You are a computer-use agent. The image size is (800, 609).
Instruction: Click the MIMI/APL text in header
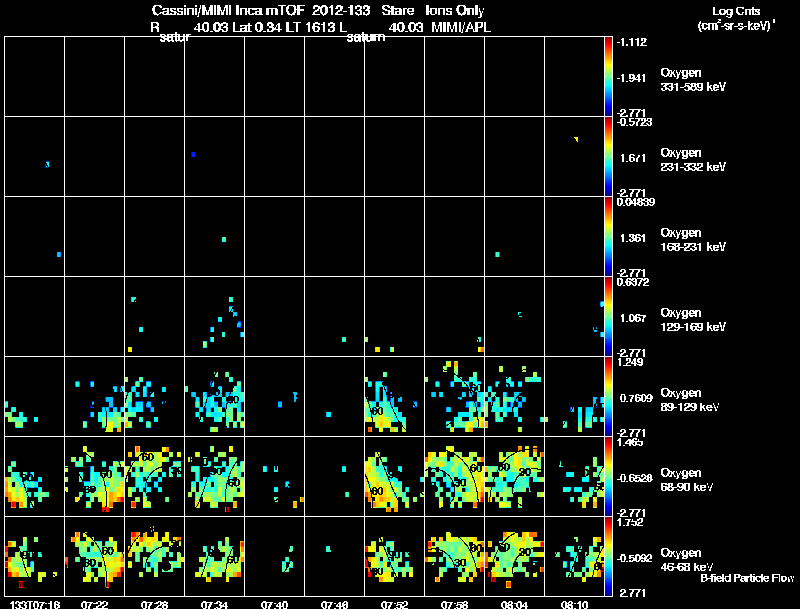pyautogui.click(x=461, y=27)
